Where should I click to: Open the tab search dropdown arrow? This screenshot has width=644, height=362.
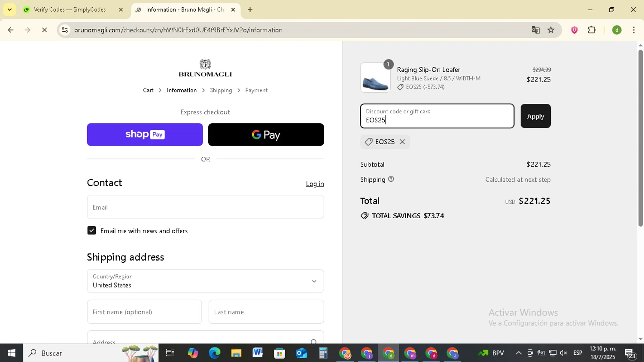9,9
